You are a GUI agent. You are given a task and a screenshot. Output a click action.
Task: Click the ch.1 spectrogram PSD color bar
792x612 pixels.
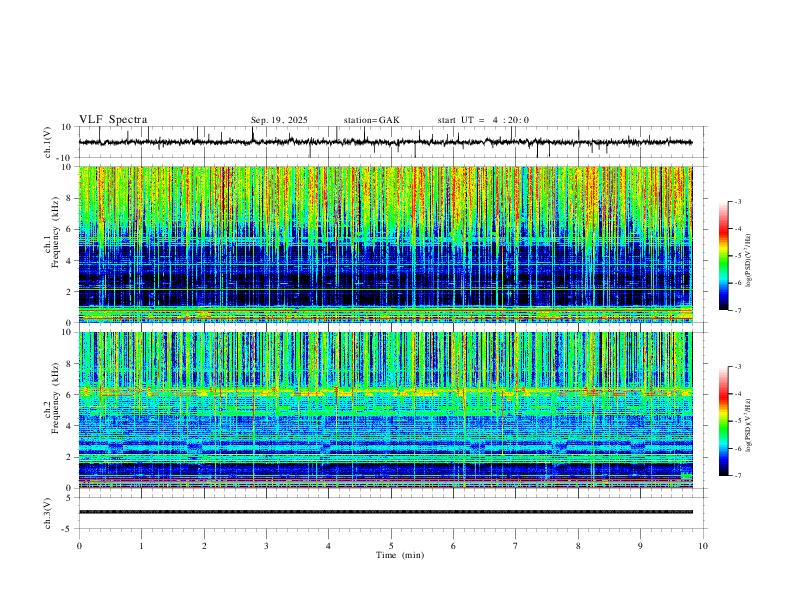pos(724,256)
